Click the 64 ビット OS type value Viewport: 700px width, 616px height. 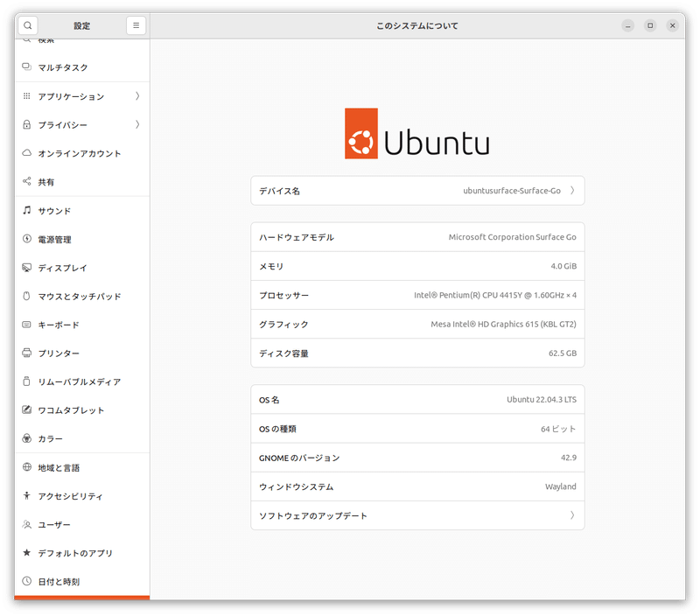coord(558,429)
